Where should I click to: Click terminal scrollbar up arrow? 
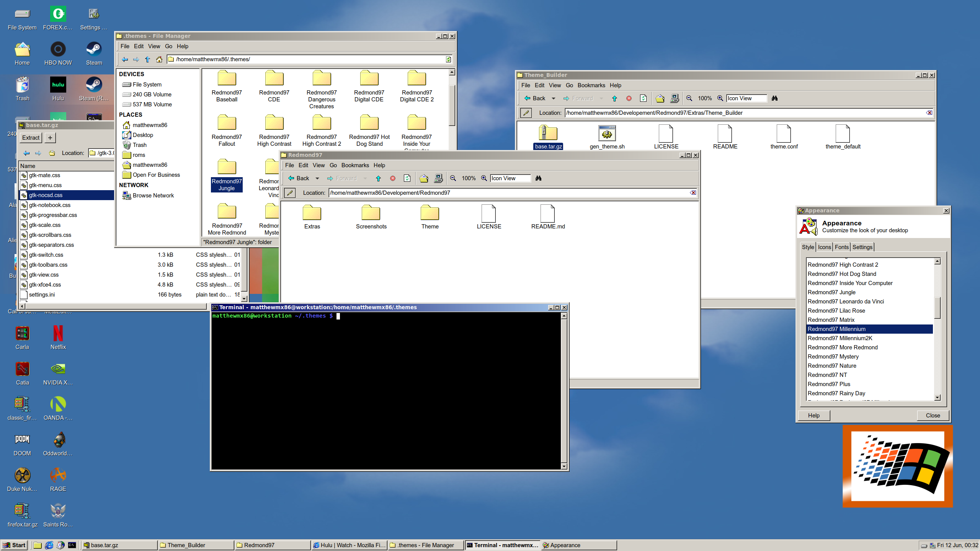click(564, 316)
